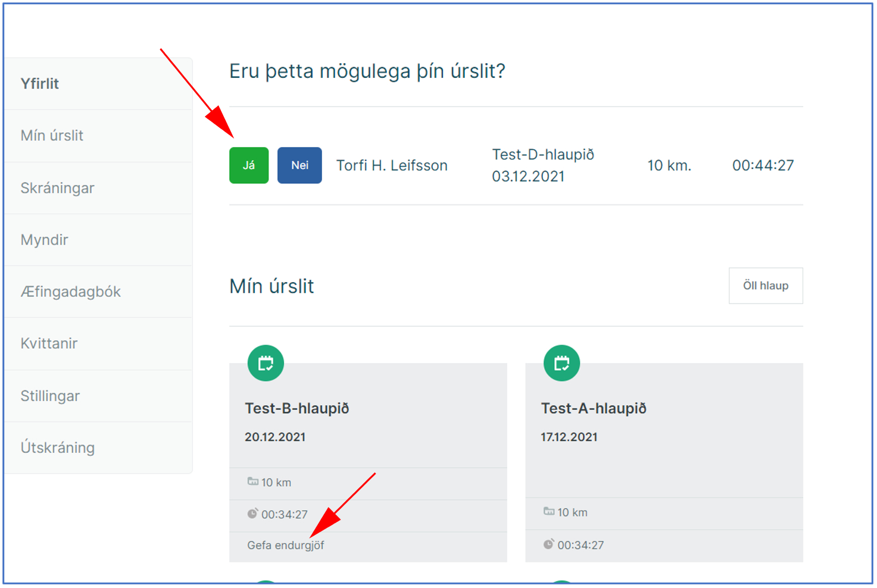Log out via Útskráning
The image size is (877, 588).
click(57, 448)
